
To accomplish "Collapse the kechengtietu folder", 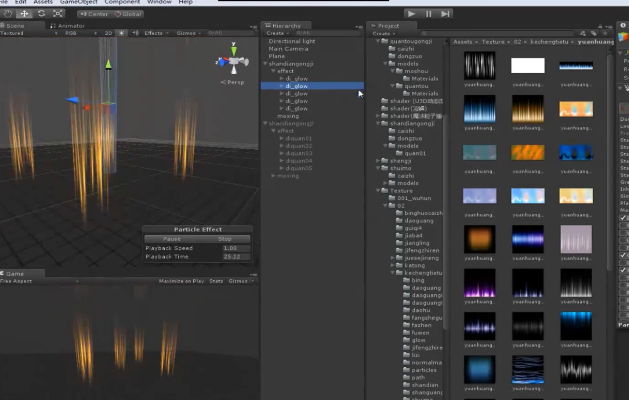I will tap(393, 272).
